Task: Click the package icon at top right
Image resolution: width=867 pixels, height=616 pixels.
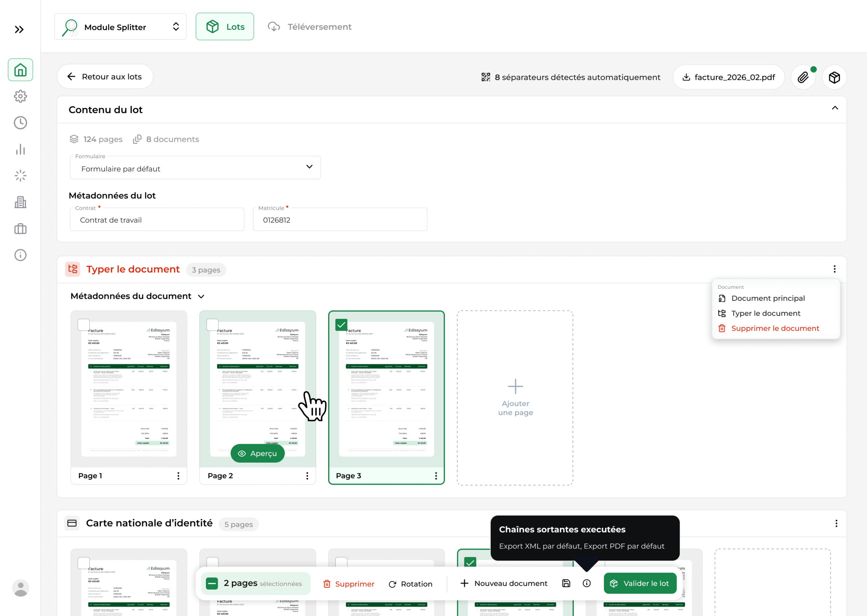Action: coord(834,77)
